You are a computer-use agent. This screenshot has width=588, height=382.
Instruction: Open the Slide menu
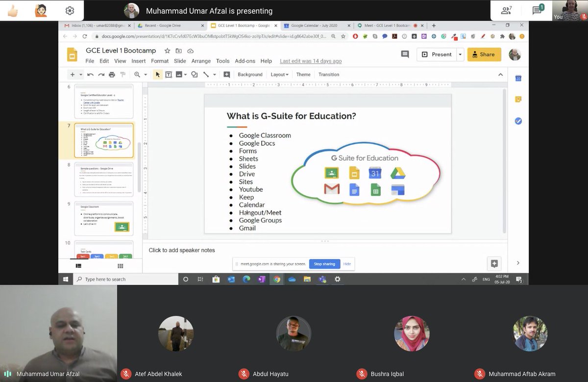point(180,61)
